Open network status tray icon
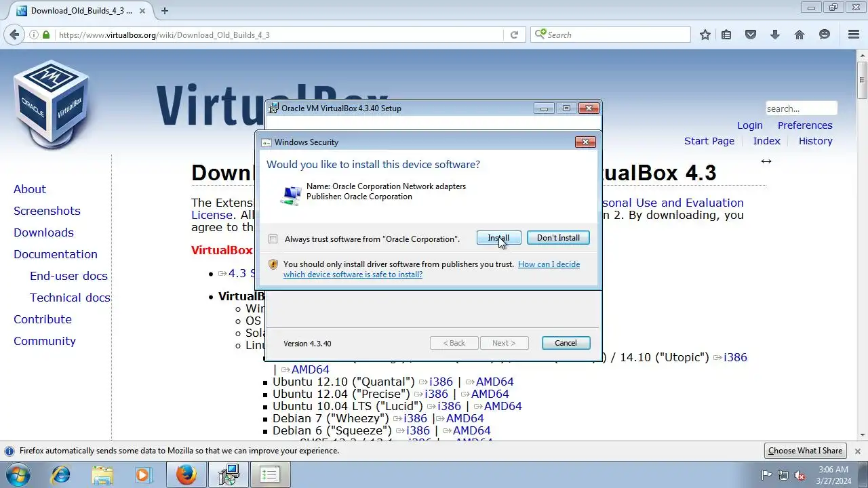The image size is (868, 488). pos(783,475)
